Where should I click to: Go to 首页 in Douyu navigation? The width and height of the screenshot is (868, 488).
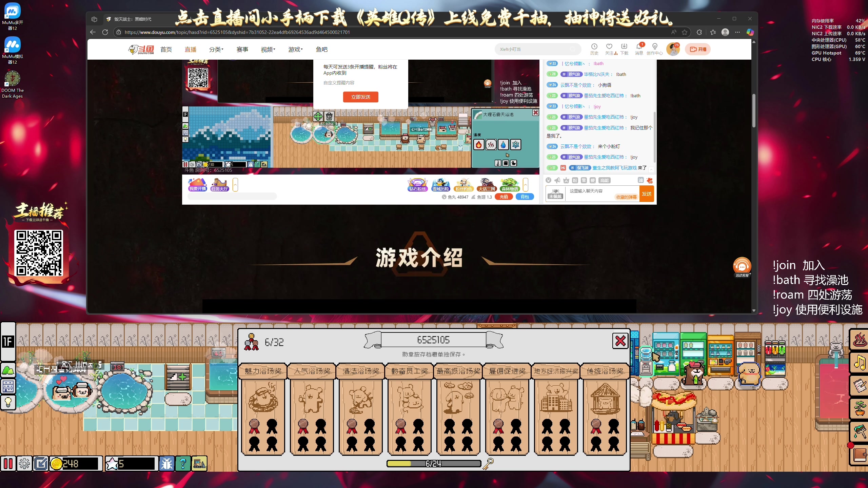pyautogui.click(x=166, y=49)
